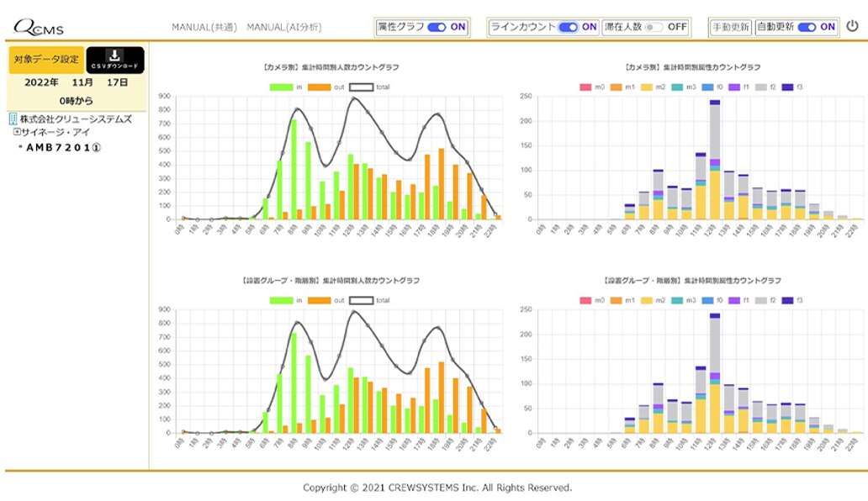The image size is (868, 501).
Task: Switch off 自動更新 auto-refresh
Action: 807,27
